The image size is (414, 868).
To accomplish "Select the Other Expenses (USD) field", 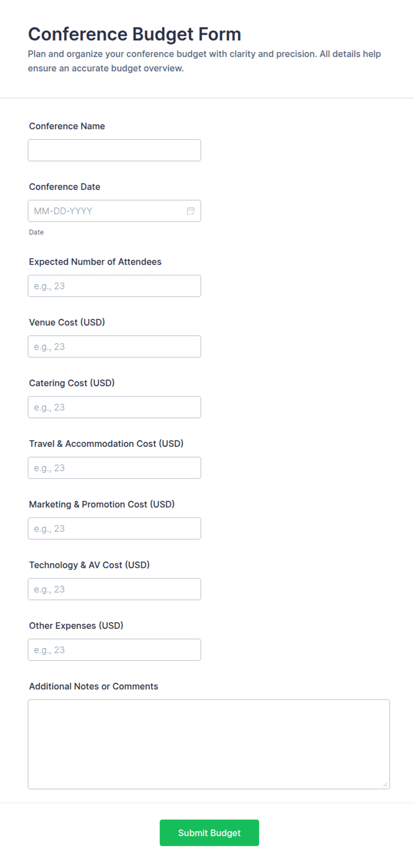I will click(x=114, y=650).
